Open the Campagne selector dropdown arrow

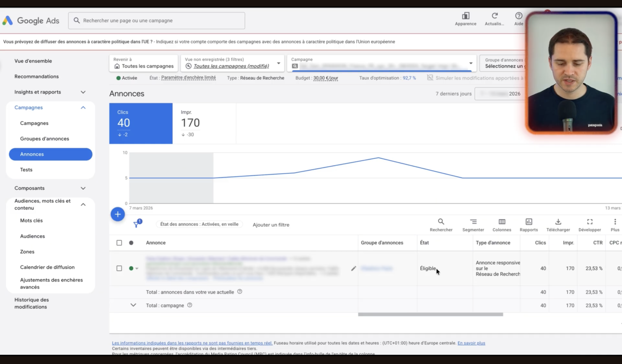tap(471, 63)
